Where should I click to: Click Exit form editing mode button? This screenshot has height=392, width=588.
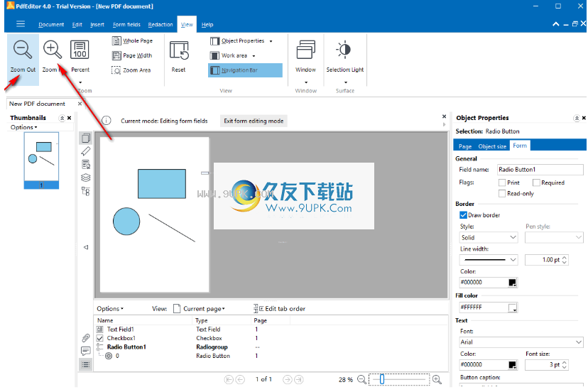point(254,121)
